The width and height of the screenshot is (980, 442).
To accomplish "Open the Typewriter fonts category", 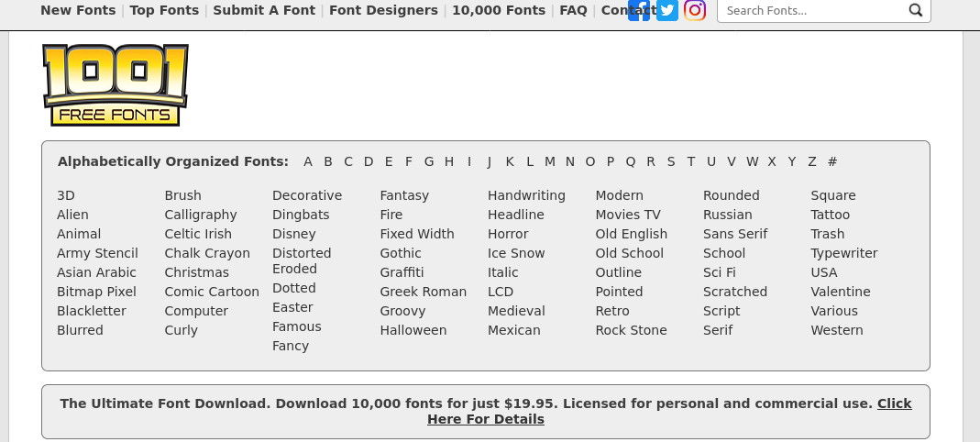I will pyautogui.click(x=844, y=253).
